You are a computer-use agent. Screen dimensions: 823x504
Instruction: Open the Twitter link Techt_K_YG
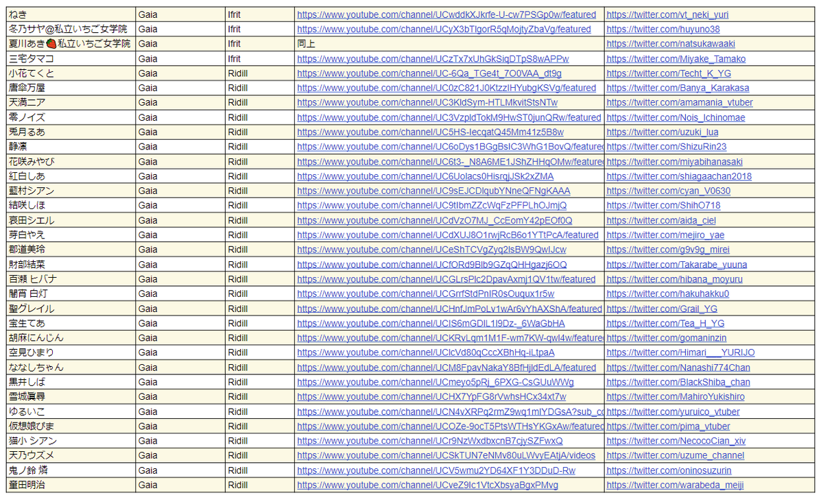669,73
